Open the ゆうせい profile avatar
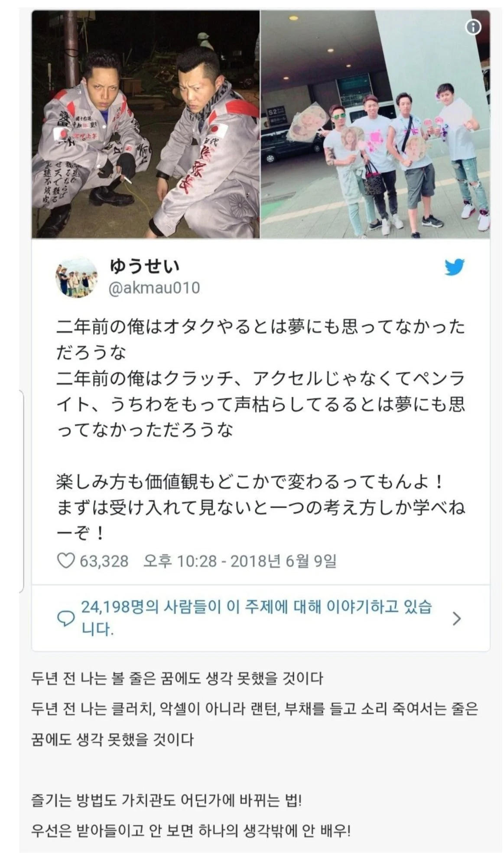 click(x=76, y=277)
